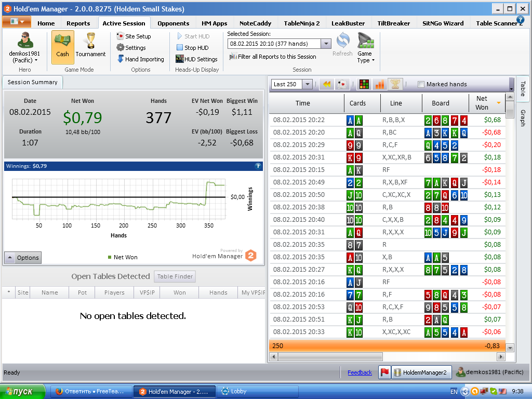Go to the NoteCaddy tab

256,23
